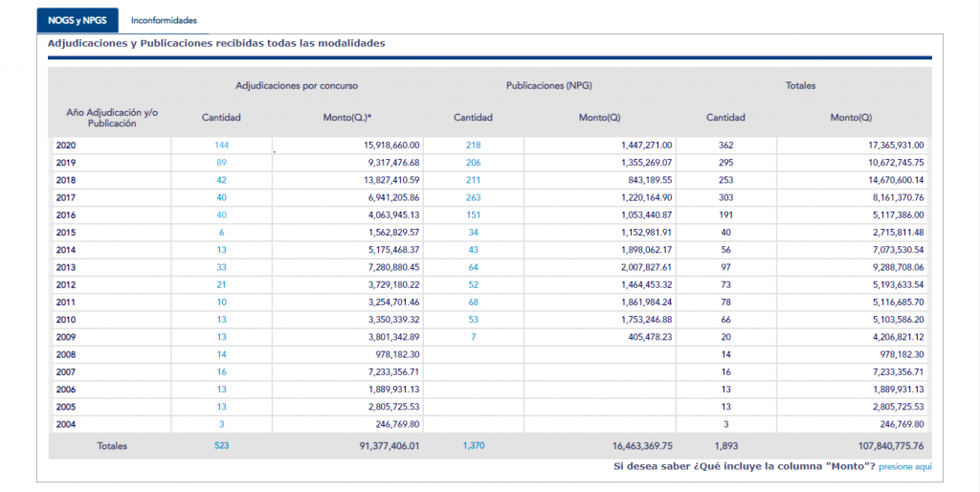980x492 pixels.
Task: Click 2019 adjudicaciones quantity 89
Action: tap(221, 163)
